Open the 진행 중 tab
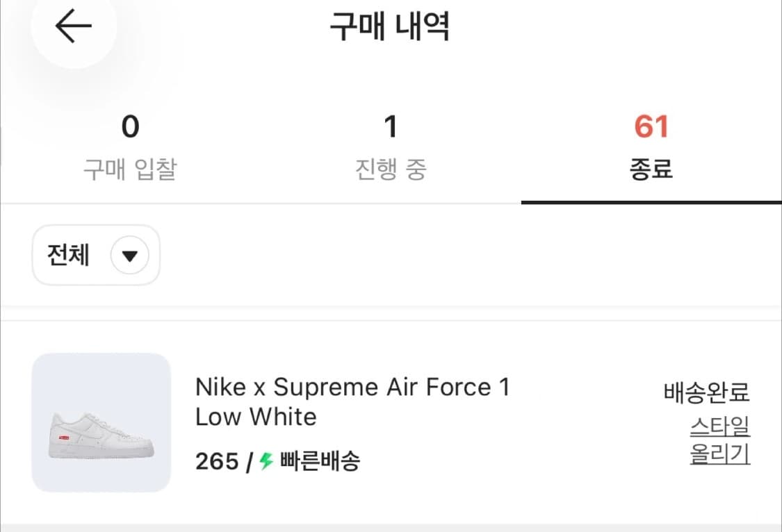The height and width of the screenshot is (532, 782). (391, 146)
